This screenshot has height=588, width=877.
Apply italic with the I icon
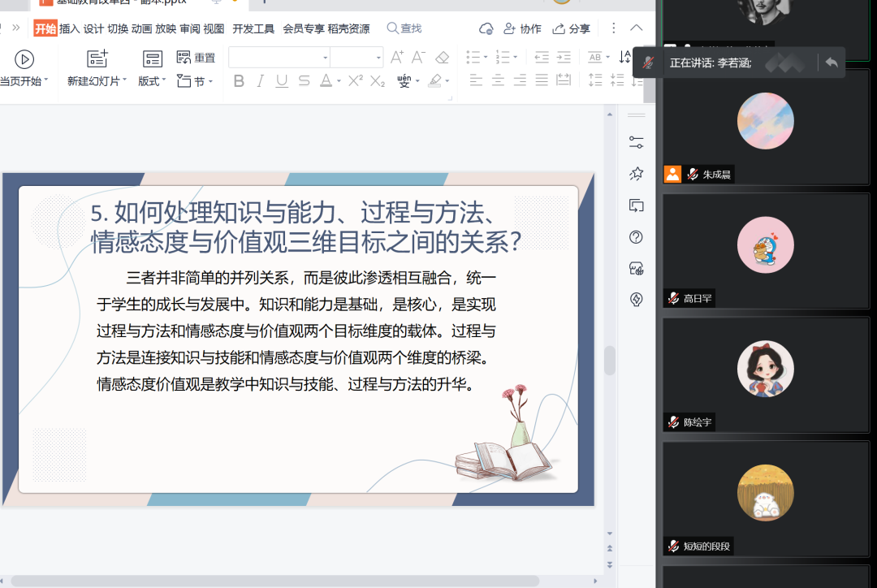(260, 81)
